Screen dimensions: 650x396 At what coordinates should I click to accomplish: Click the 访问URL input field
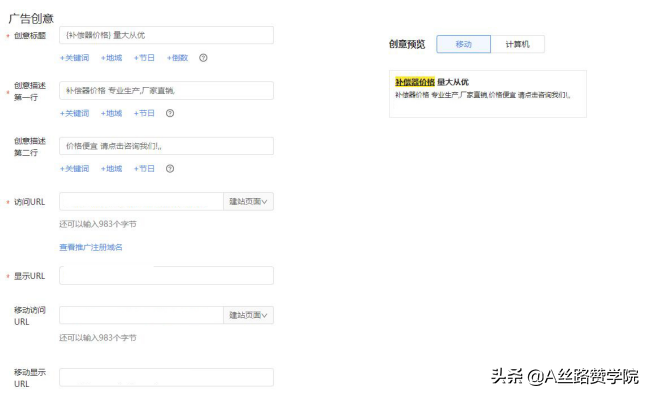point(141,202)
